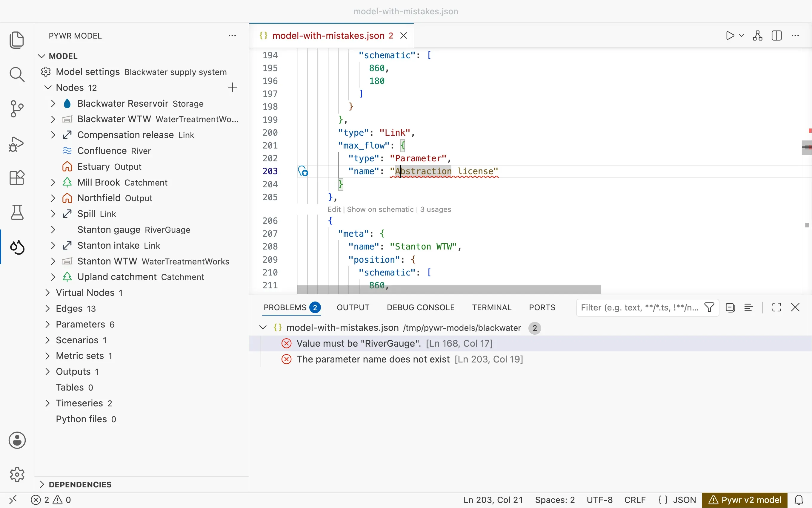Open the filter options funnel icon
The height and width of the screenshot is (508, 812).
coord(709,307)
